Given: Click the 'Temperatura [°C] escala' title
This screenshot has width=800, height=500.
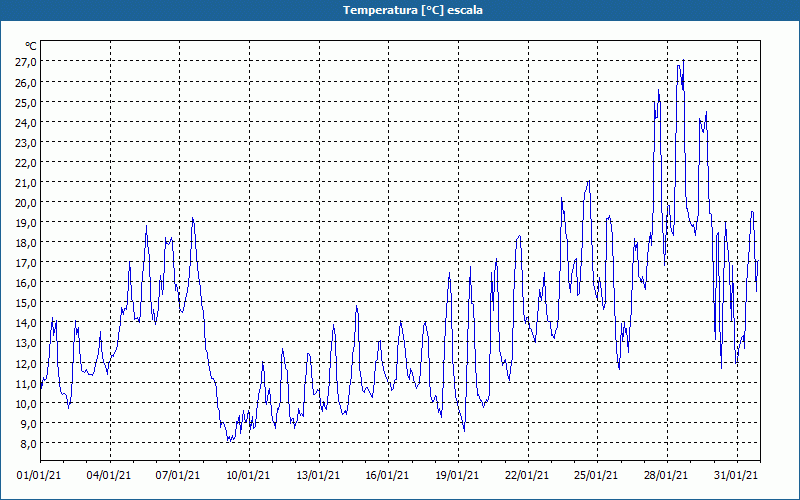Looking at the screenshot, I should [x=413, y=10].
